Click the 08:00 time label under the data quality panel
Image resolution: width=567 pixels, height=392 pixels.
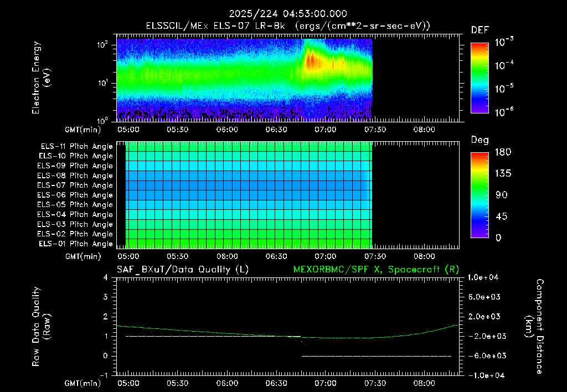[424, 383]
